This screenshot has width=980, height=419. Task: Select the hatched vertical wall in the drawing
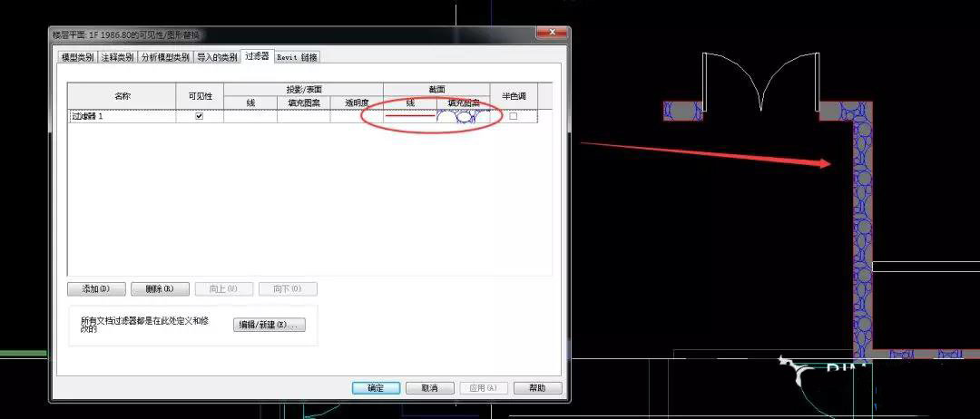point(863,231)
